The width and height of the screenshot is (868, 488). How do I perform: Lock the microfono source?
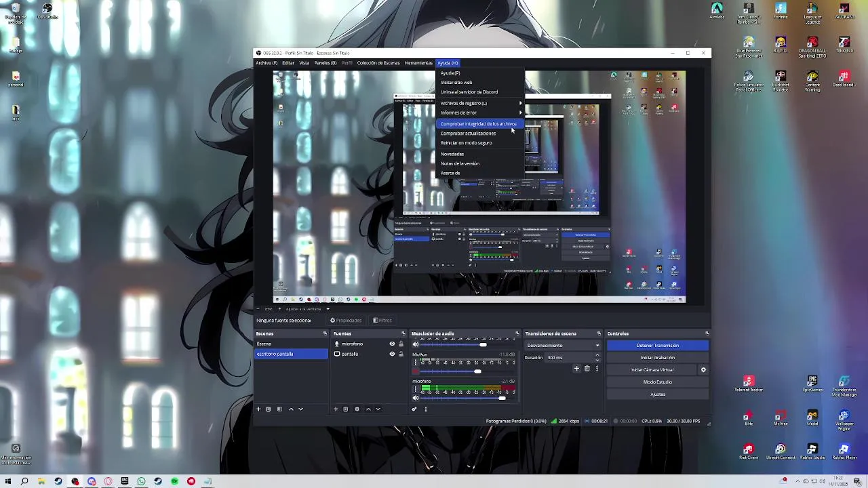(x=401, y=344)
